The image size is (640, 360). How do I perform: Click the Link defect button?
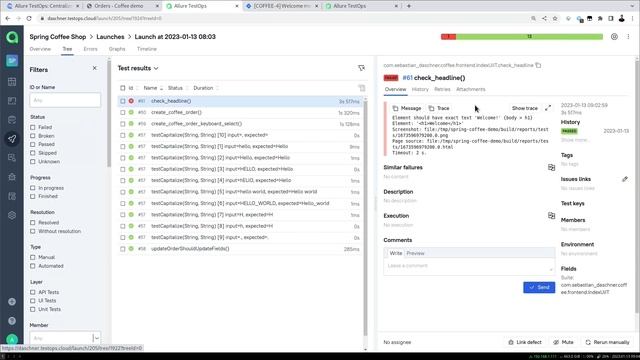(x=525, y=342)
